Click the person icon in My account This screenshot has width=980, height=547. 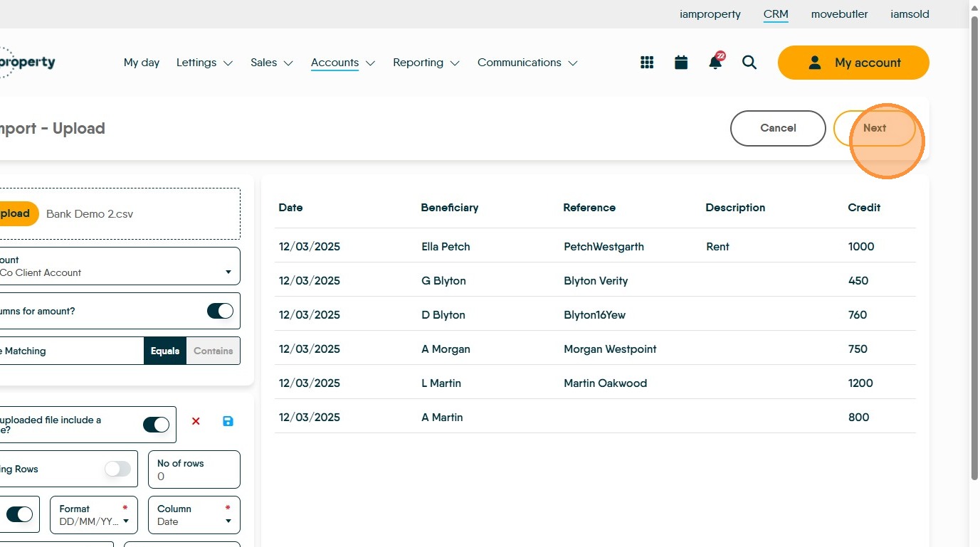tap(815, 63)
